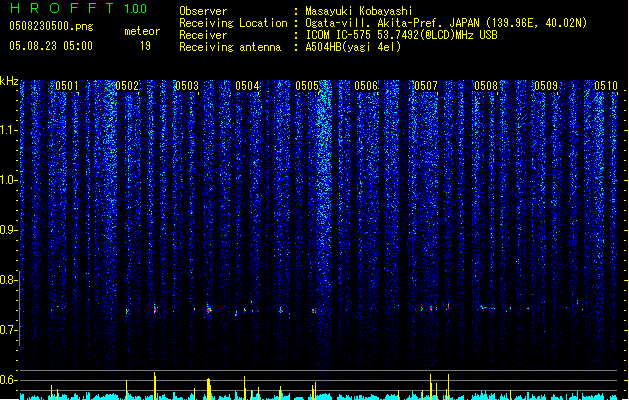Click the 0508 time marker
The width and height of the screenshot is (629, 400).
click(486, 86)
